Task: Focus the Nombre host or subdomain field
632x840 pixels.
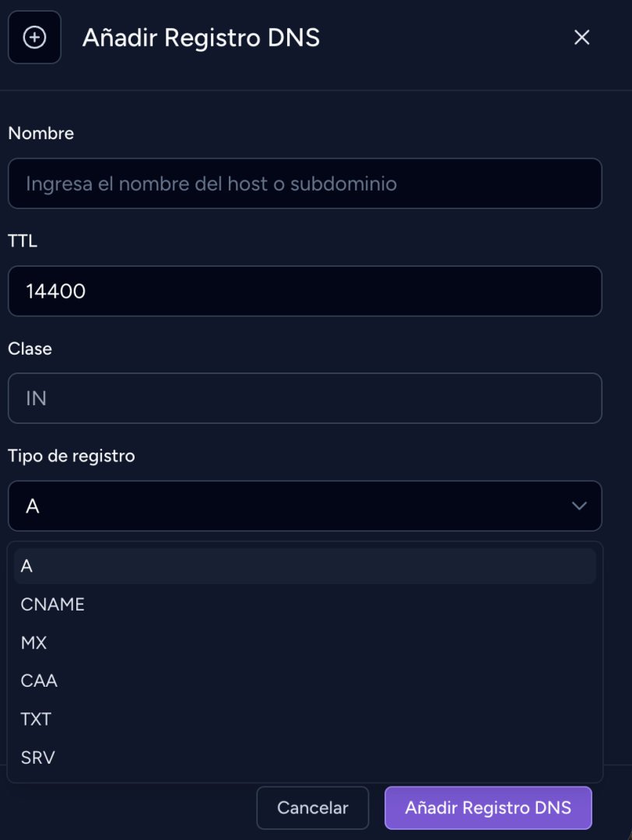Action: (x=304, y=184)
